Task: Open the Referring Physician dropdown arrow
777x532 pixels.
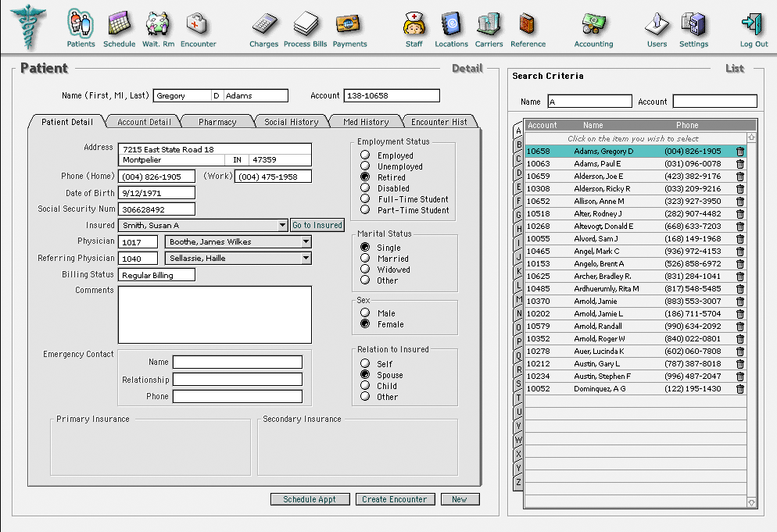Action: (306, 258)
